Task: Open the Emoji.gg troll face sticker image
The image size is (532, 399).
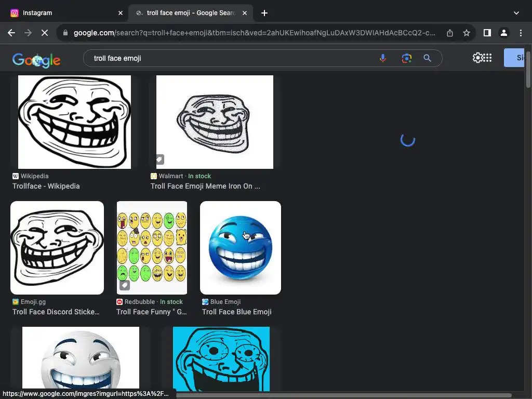Action: point(57,248)
